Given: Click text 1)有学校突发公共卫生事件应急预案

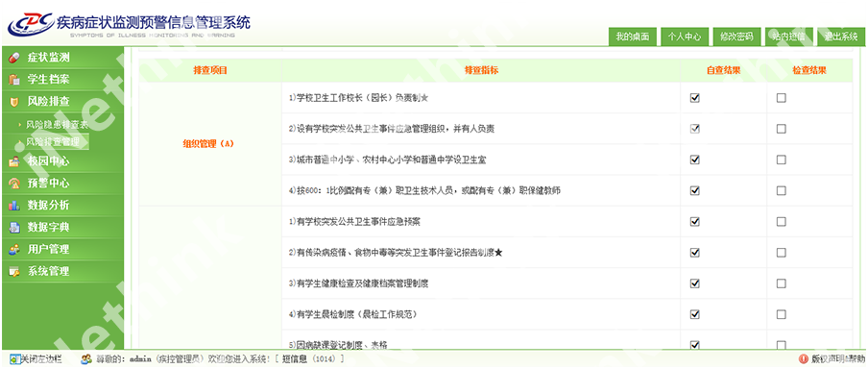Looking at the screenshot, I should [354, 222].
